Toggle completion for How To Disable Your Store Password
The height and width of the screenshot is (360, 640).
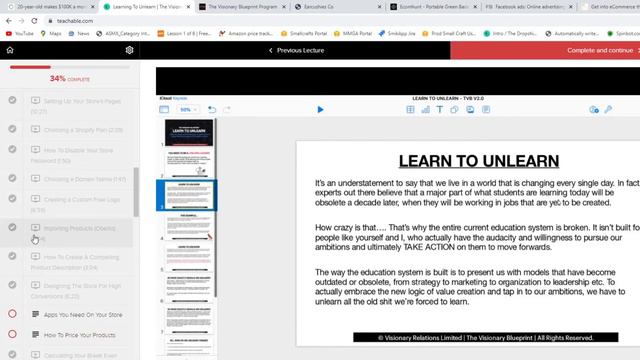(x=12, y=149)
